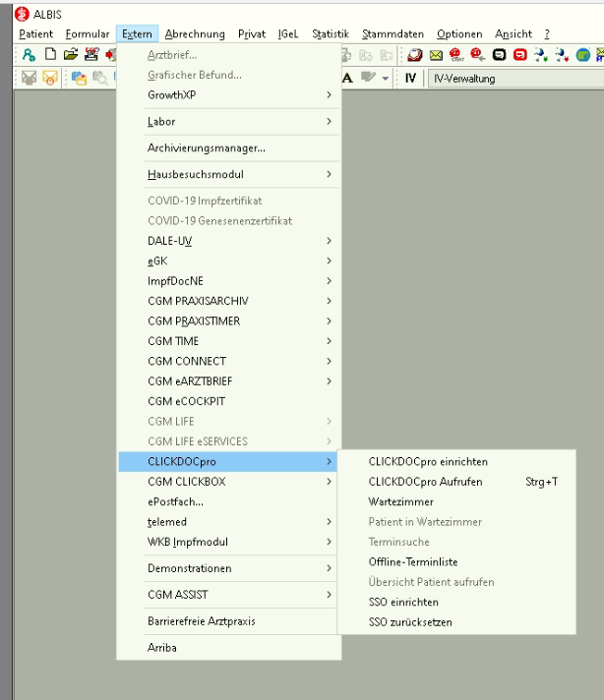This screenshot has height=700, width=604.
Task: Select Barrierefreie Arztpraxis menu entry
Action: [229, 621]
